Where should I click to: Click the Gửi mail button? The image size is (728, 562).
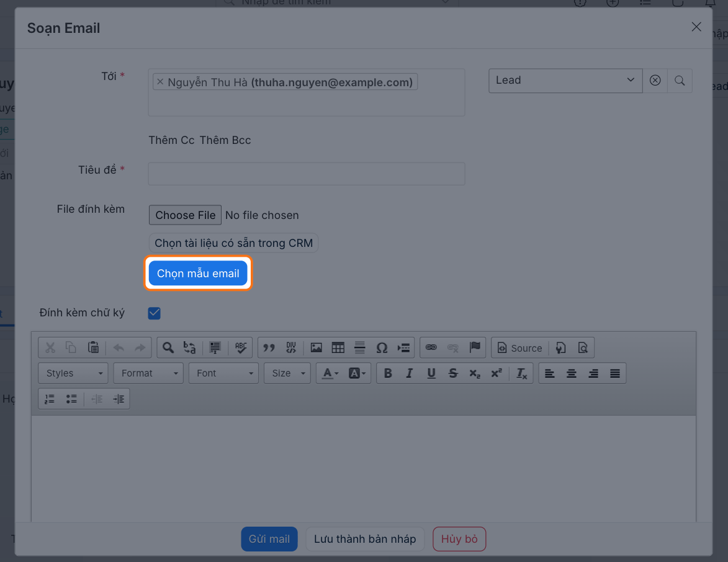click(269, 539)
